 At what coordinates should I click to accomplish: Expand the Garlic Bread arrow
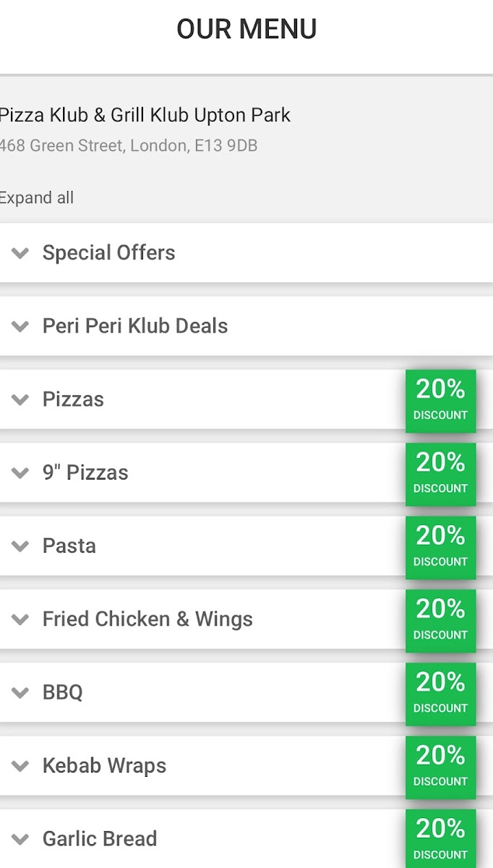click(x=20, y=839)
